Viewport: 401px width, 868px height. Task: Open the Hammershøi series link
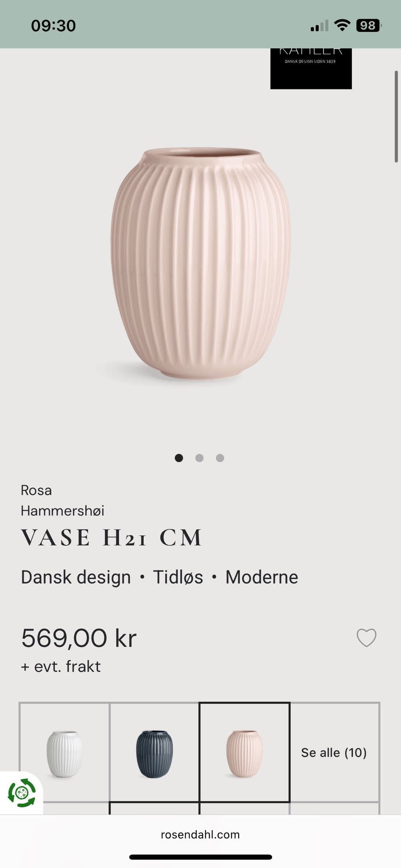62,511
